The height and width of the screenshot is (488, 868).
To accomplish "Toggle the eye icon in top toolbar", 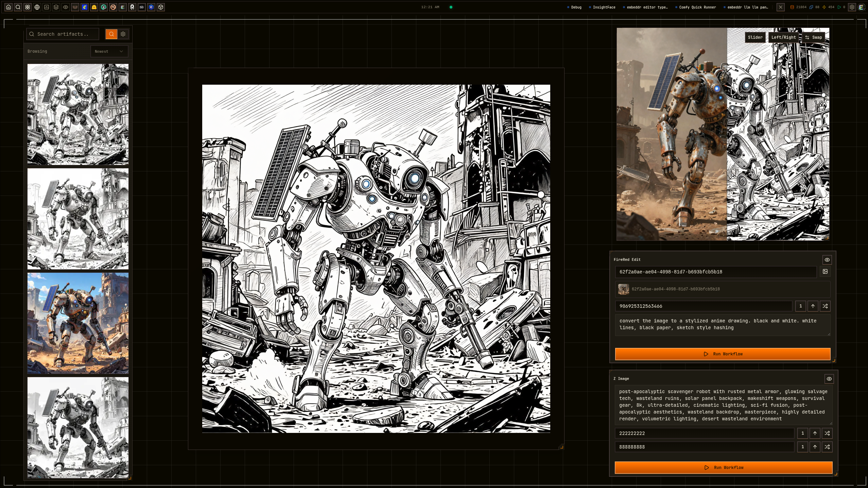I will [66, 7].
